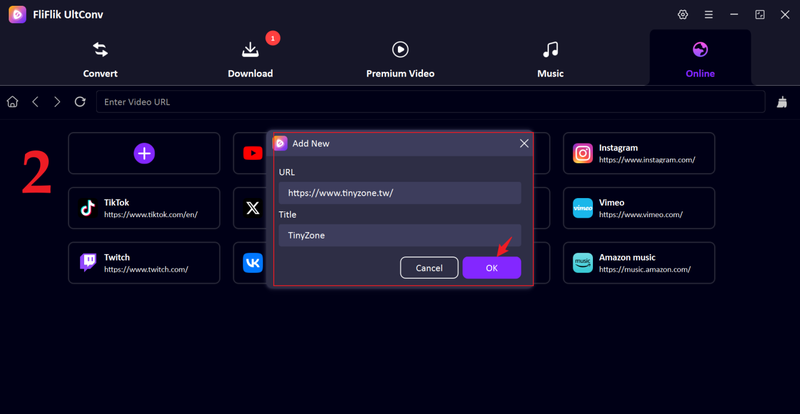Click the FliFlik UltConv logo icon
Image resolution: width=800 pixels, height=414 pixels.
pyautogui.click(x=17, y=15)
